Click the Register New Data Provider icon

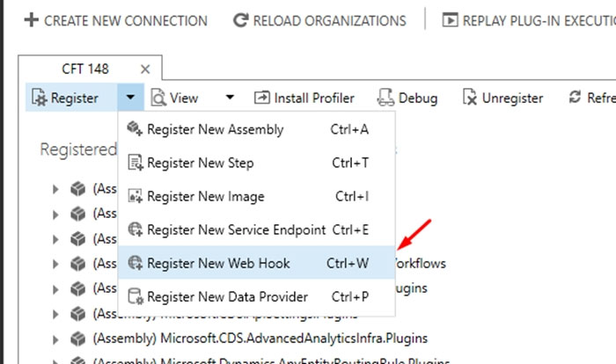click(x=136, y=296)
